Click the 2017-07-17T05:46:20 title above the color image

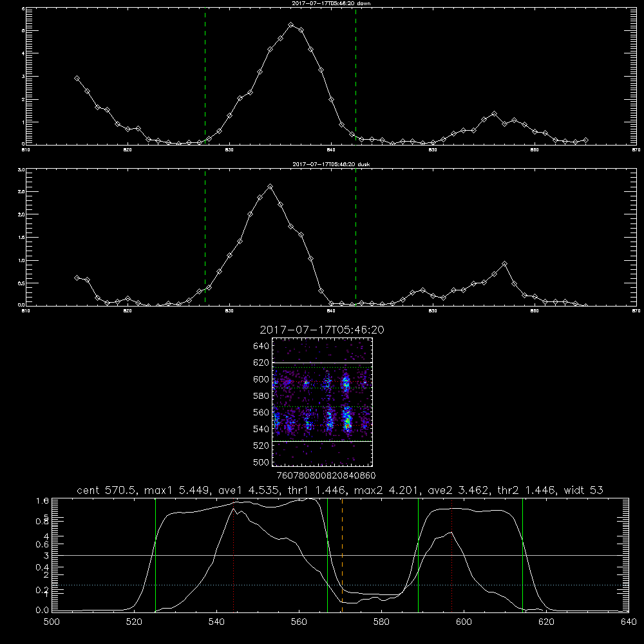322,330
